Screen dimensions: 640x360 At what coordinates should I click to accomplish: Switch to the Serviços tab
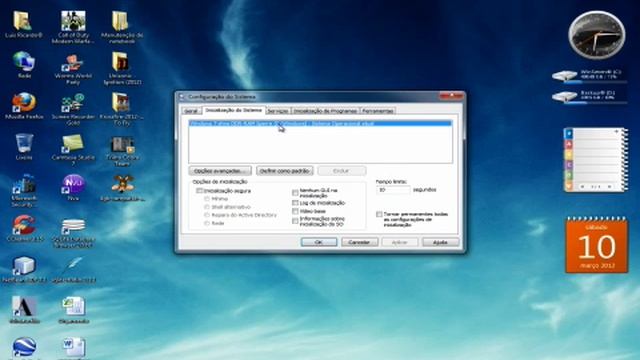278,111
